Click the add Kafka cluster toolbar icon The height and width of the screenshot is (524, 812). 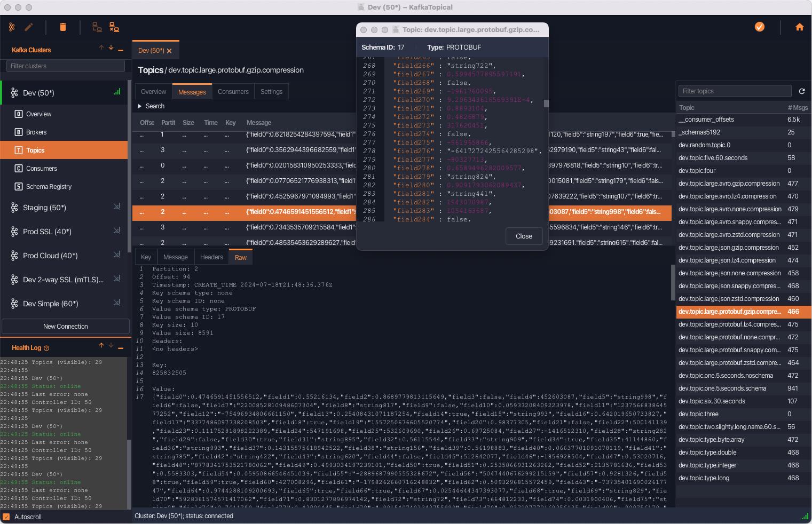tap(12, 27)
